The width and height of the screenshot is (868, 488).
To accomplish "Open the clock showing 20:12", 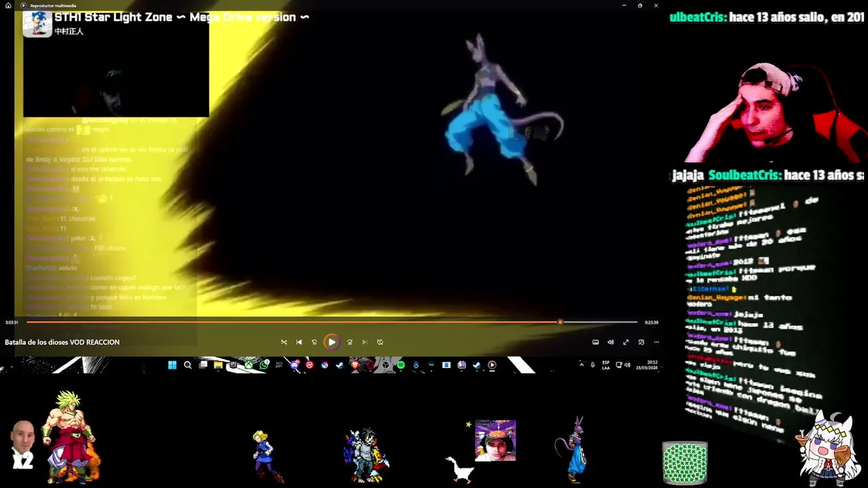I will [x=647, y=365].
